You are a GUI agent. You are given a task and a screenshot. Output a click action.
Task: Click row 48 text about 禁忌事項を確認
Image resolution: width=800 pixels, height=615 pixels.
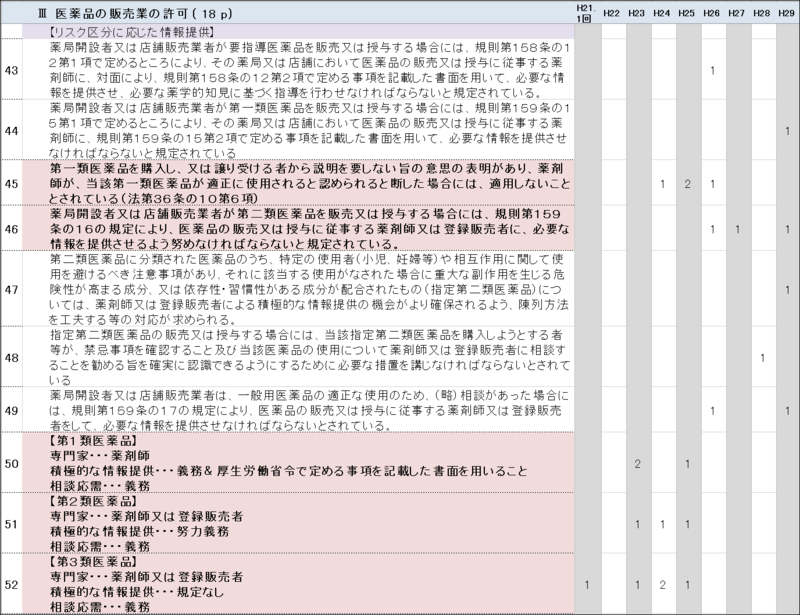pyautogui.click(x=309, y=358)
